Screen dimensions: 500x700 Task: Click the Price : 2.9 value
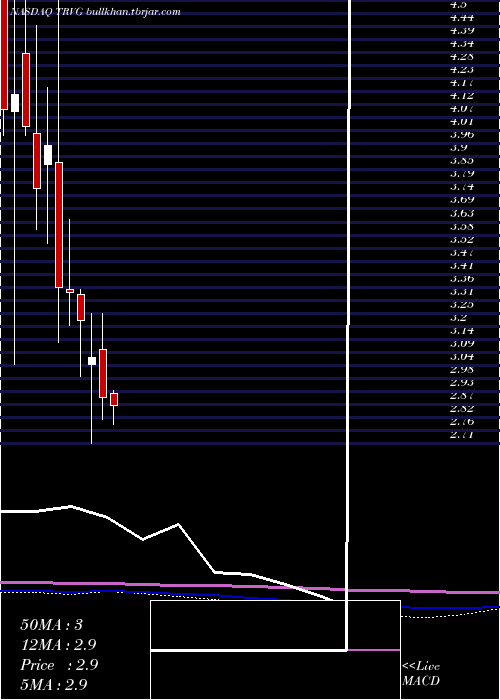(59, 665)
